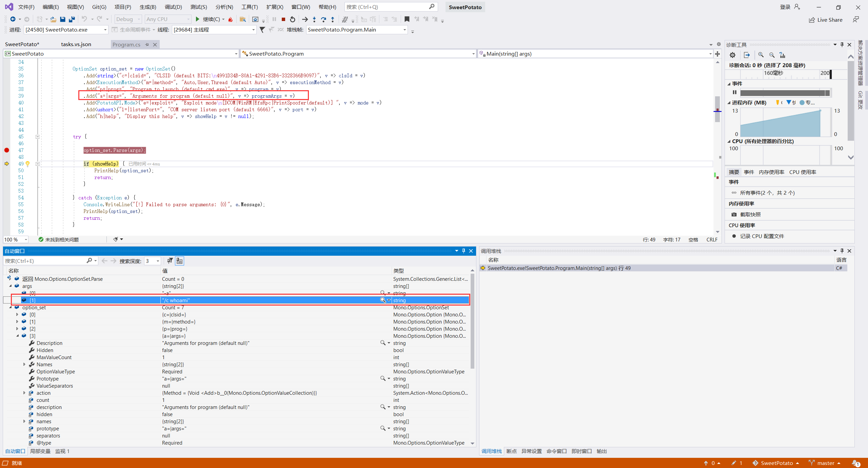Screen dimensions: 868x468
Task: Click the 继续(C) continue button
Action: (x=208, y=19)
